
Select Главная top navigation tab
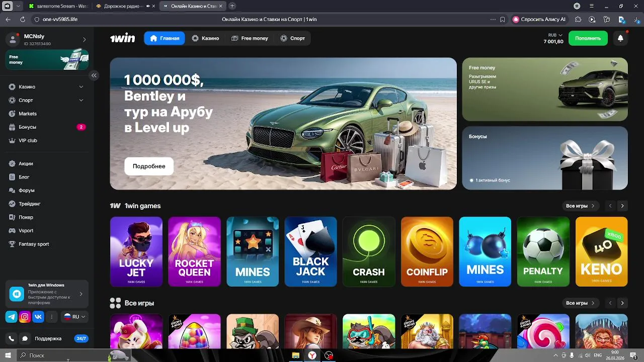(x=165, y=38)
